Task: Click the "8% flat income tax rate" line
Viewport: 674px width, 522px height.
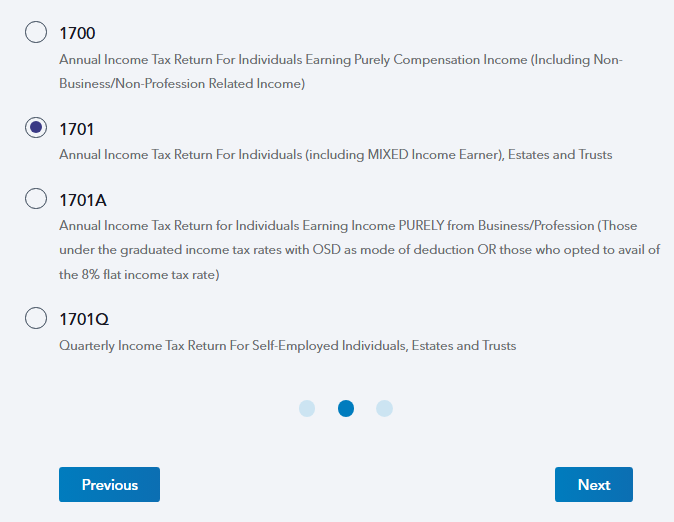Action: point(140,274)
